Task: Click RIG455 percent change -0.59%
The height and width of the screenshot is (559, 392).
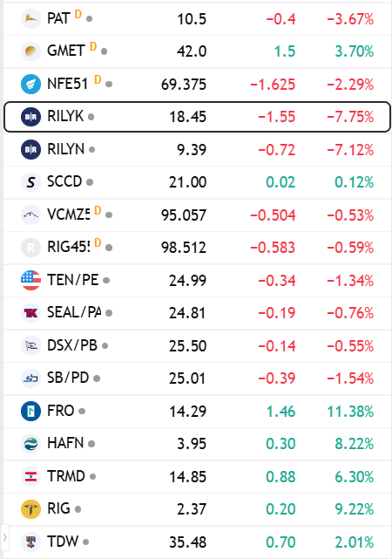Action: pos(350,248)
